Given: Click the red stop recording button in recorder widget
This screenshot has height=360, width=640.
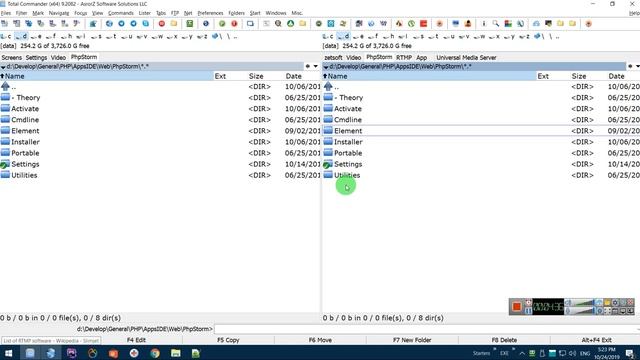Looking at the screenshot, I should click(x=516, y=307).
